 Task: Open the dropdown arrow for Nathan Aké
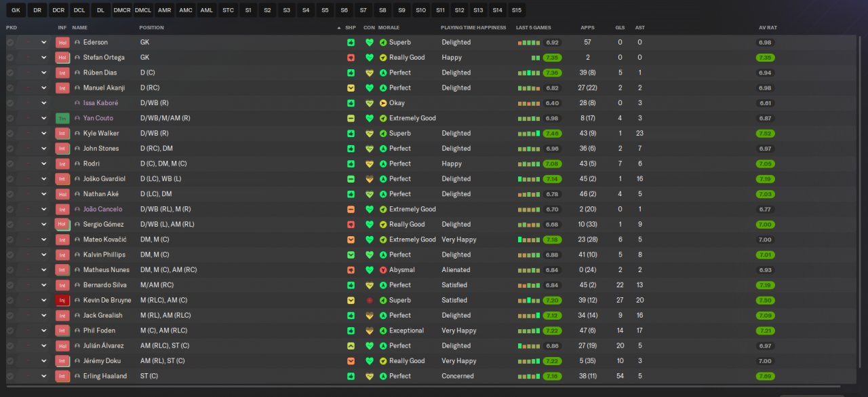(44, 194)
